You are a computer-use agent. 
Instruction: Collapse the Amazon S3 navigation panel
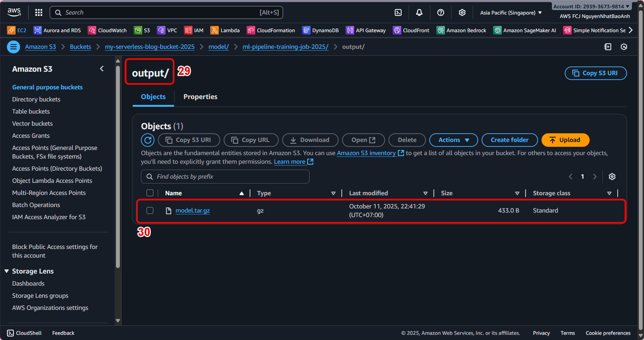pos(102,69)
